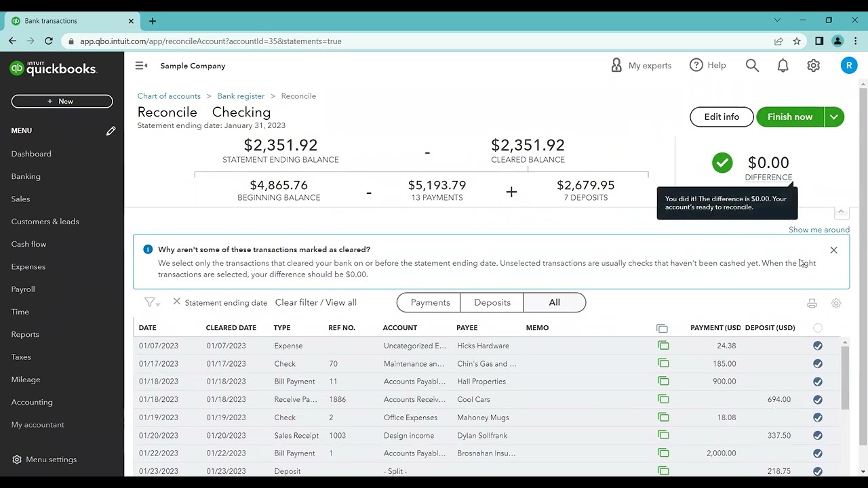Uncheck cleared mark for Hicks Hardware 24.38

818,346
